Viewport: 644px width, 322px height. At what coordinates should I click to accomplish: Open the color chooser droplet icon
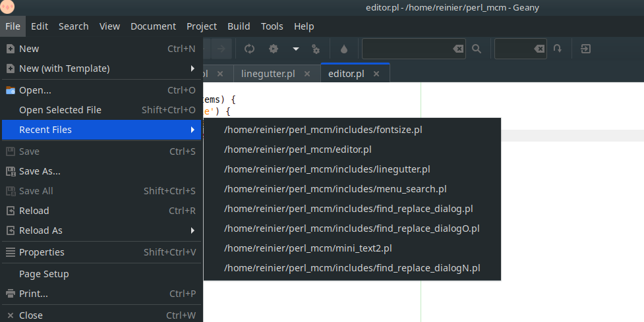(343, 49)
